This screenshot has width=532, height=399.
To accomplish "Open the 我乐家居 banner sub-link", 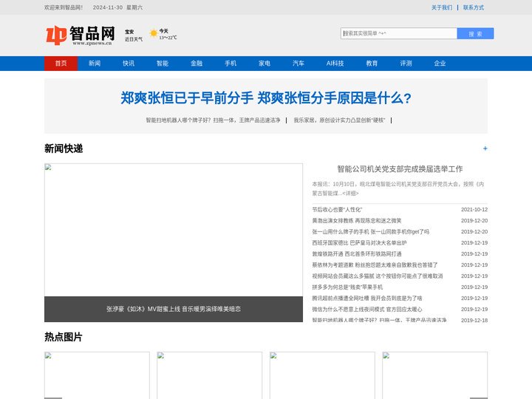I will tap(339, 120).
